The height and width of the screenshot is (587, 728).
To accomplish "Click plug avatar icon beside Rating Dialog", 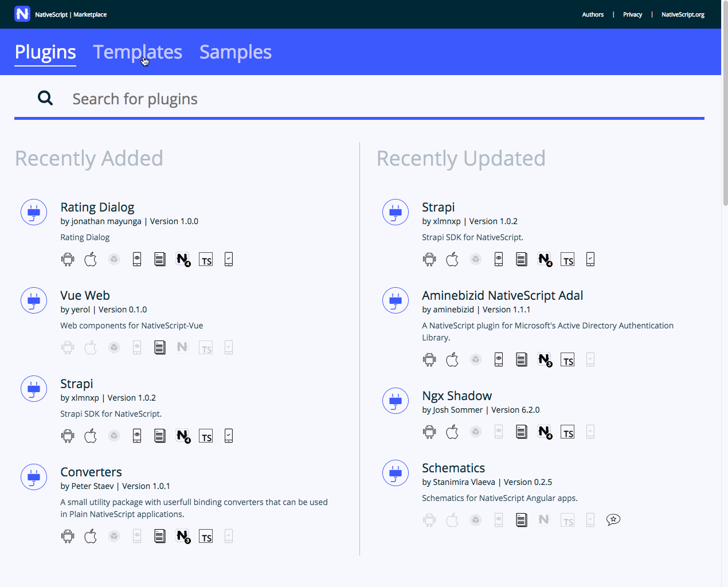I will click(34, 212).
